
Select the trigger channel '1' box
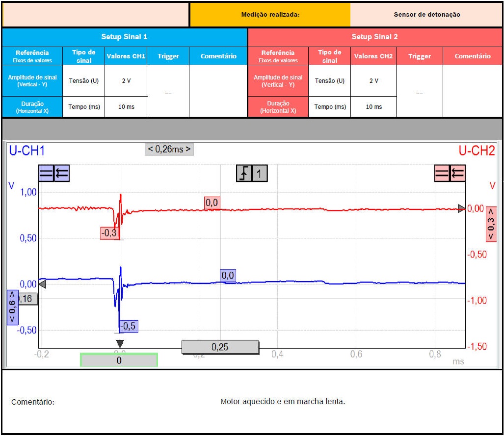click(x=260, y=173)
